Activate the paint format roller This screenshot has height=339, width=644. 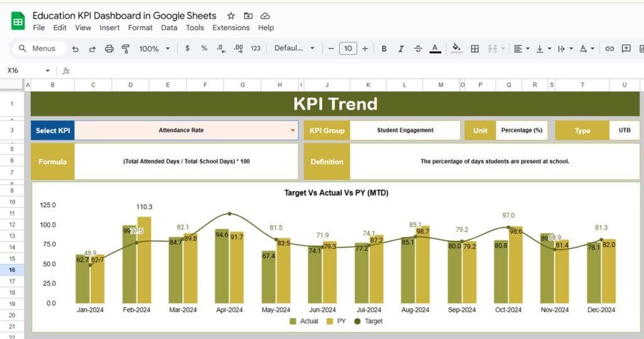point(126,48)
